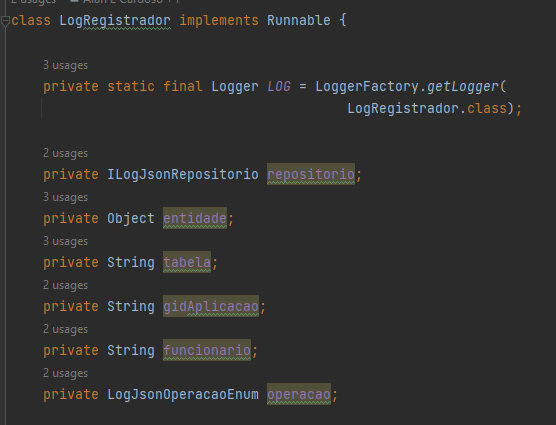Open usages hint above operacao field
556x425 pixels.
[x=65, y=373]
